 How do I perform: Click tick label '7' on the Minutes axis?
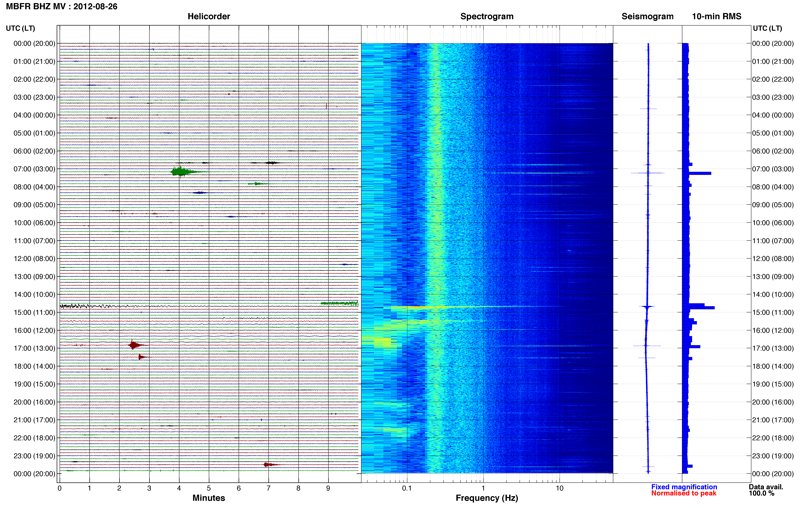tap(269, 488)
